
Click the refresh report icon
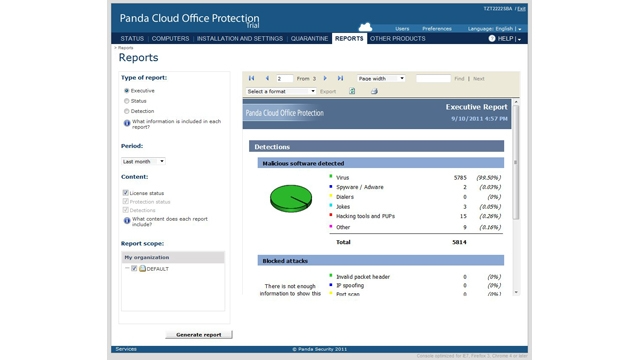(352, 91)
